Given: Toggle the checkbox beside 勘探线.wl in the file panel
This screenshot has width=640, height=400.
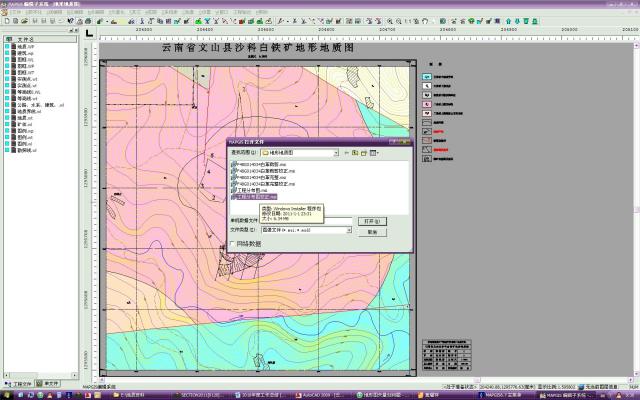Looking at the screenshot, I should 9,149.
